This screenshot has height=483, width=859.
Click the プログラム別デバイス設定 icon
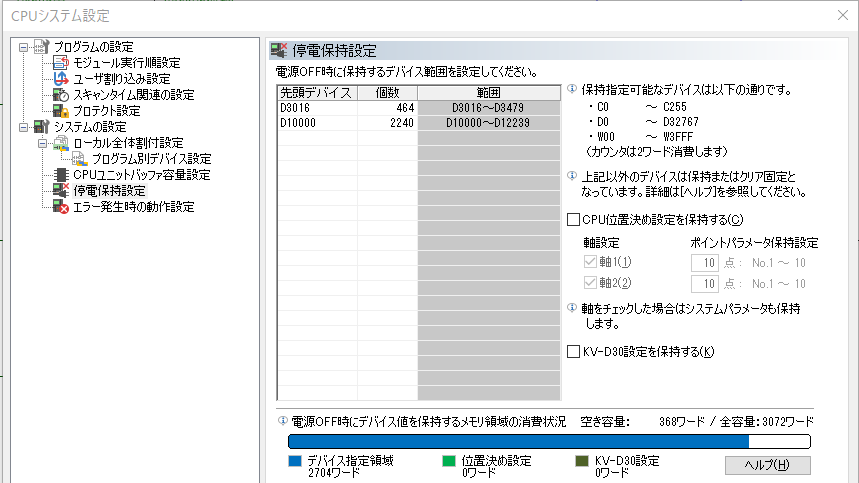tap(80, 159)
